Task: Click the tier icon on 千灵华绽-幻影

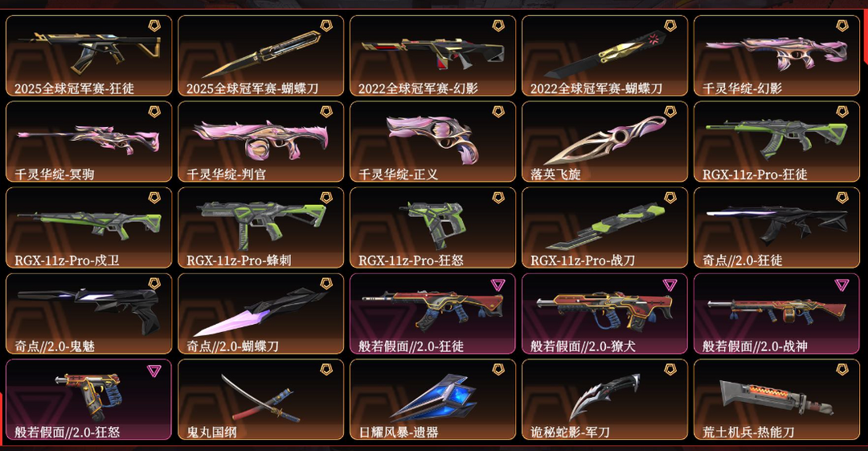Action: pyautogui.click(x=842, y=26)
